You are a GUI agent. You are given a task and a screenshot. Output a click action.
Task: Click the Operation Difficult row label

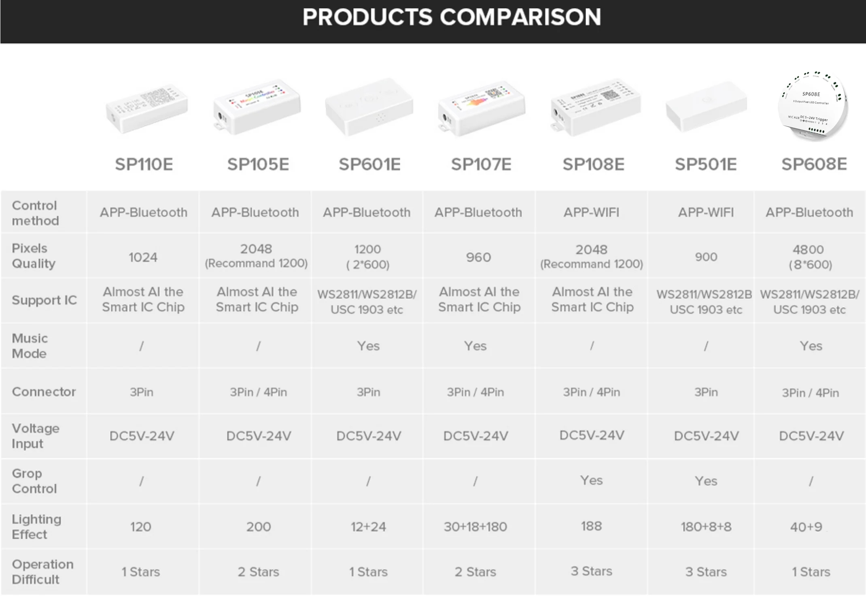coord(42,571)
